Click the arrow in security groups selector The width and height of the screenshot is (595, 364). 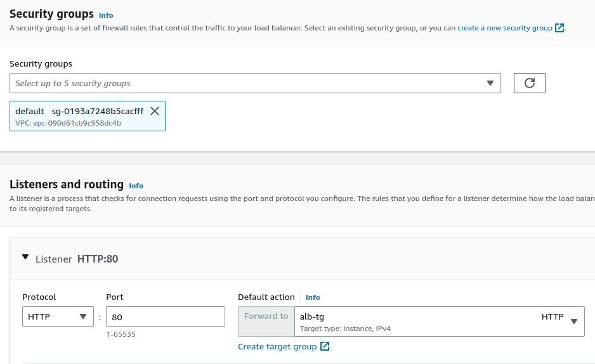[490, 83]
